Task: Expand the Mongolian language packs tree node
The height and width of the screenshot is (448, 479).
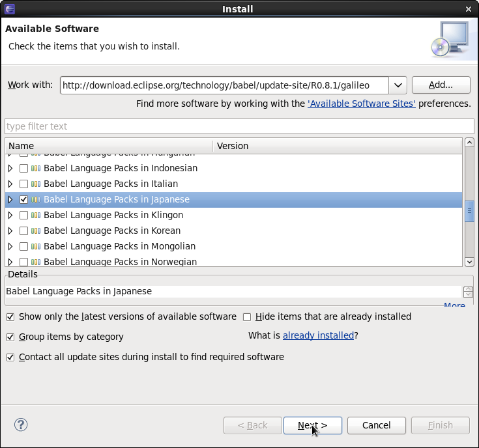Action: 10,246
